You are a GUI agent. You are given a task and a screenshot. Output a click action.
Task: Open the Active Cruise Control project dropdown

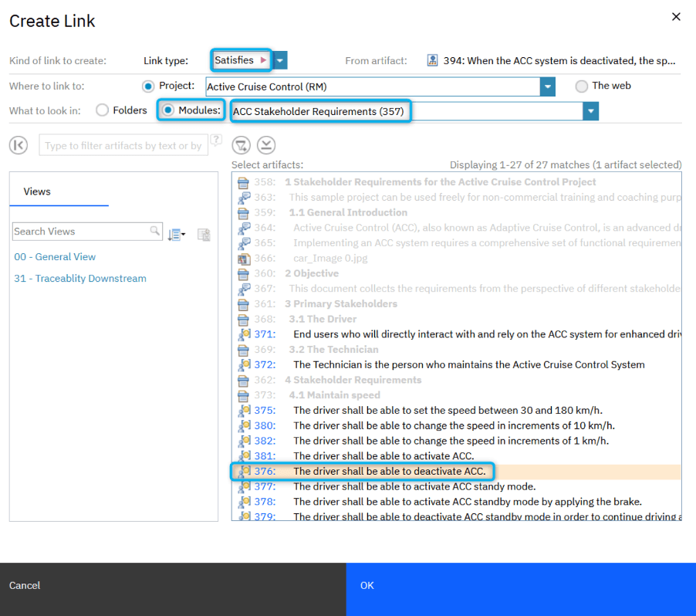point(547,86)
